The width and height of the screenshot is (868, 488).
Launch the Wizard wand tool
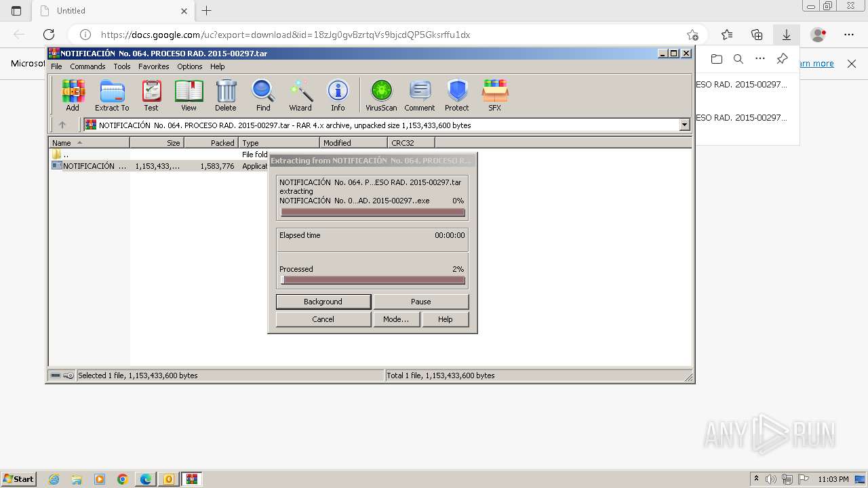[300, 95]
